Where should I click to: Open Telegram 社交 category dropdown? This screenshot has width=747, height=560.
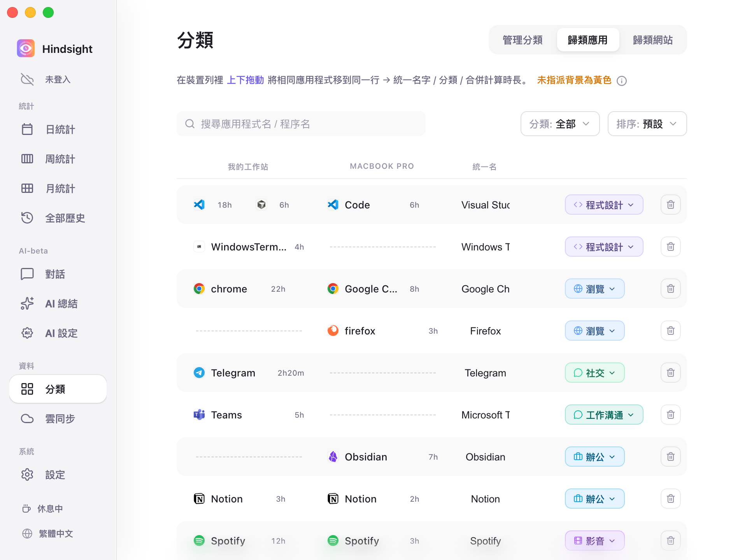coord(594,373)
